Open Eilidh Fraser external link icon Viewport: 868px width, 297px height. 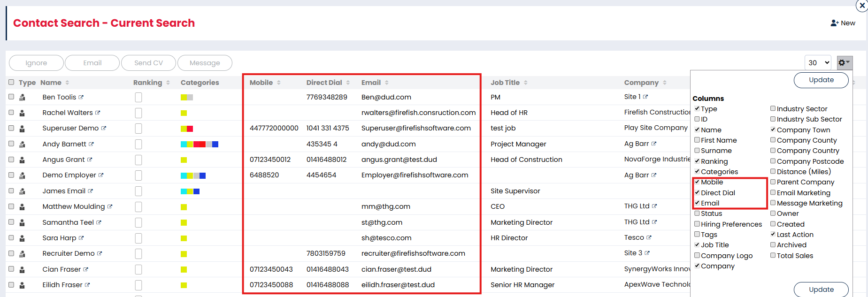tap(87, 285)
